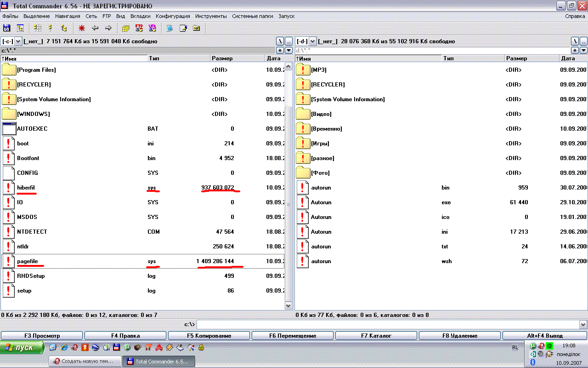Click the URL connection toolbar icon

tap(152, 28)
